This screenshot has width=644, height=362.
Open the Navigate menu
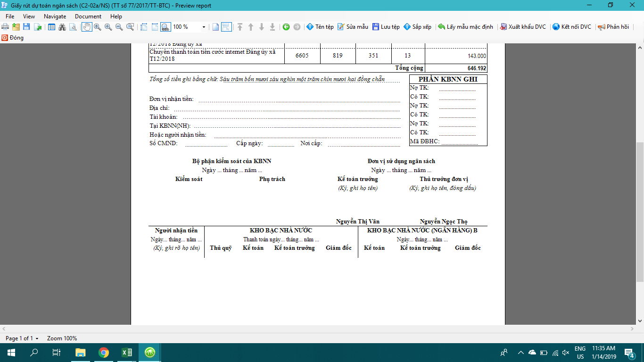coord(55,16)
